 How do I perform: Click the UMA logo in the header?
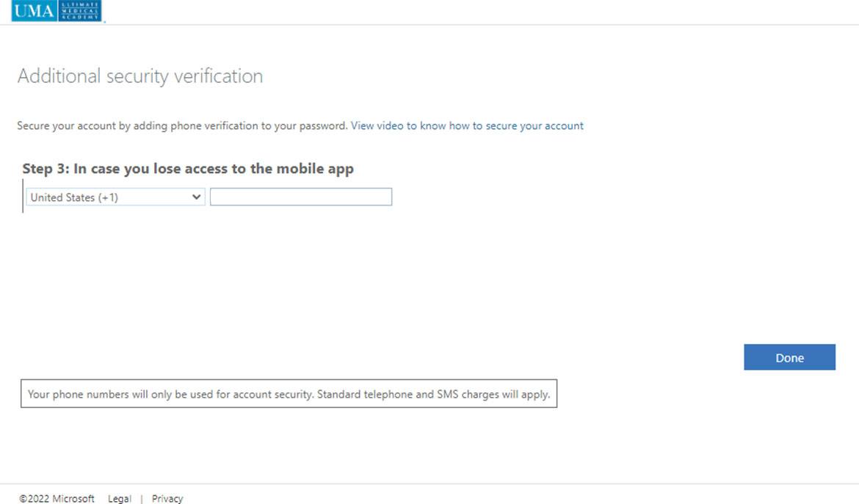[34, 10]
